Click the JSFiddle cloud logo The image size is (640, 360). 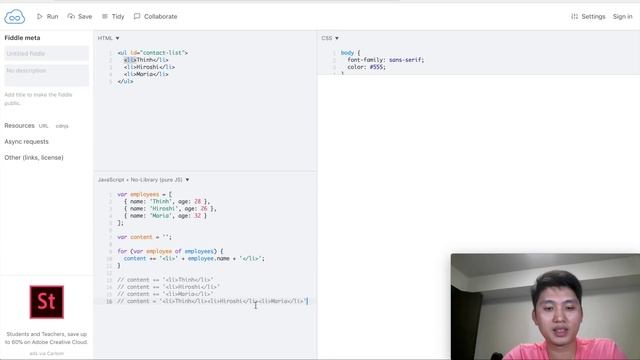click(15, 17)
